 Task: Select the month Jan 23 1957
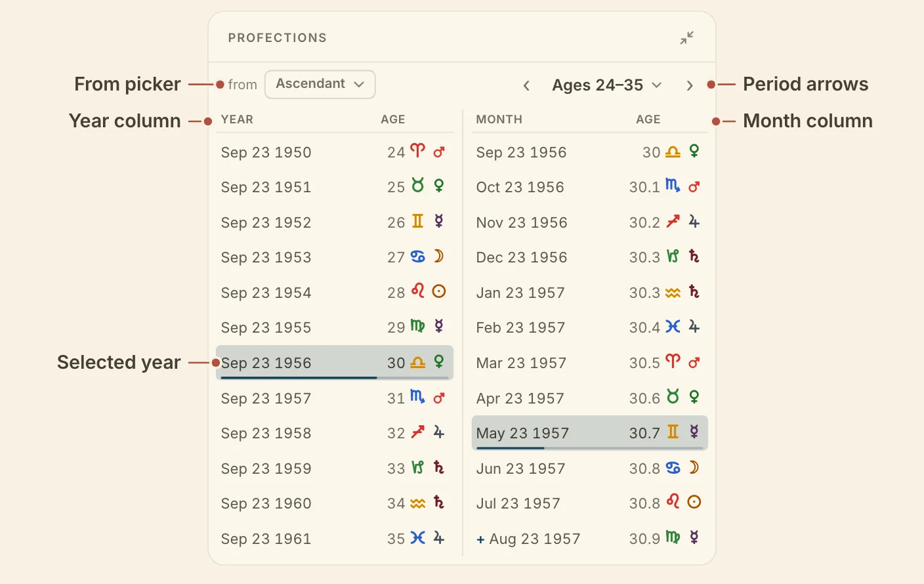point(589,293)
